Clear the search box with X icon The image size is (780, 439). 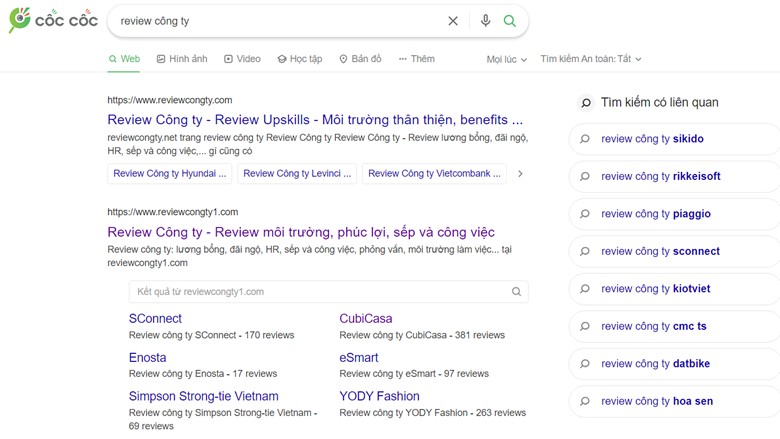pyautogui.click(x=453, y=21)
